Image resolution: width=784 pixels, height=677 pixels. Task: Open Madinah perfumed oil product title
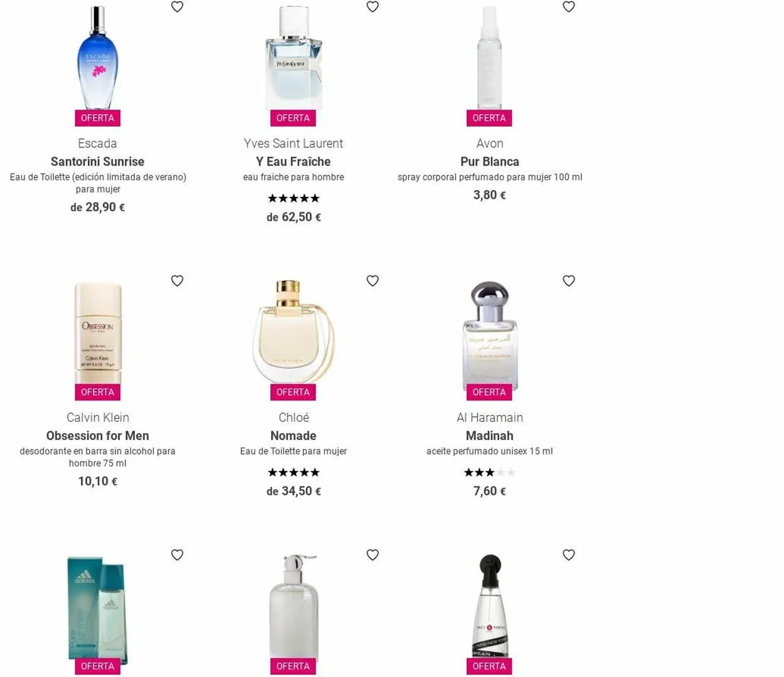pyautogui.click(x=489, y=436)
